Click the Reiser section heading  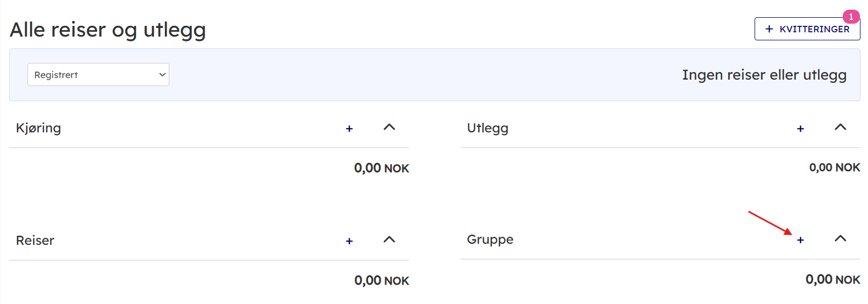tap(35, 241)
